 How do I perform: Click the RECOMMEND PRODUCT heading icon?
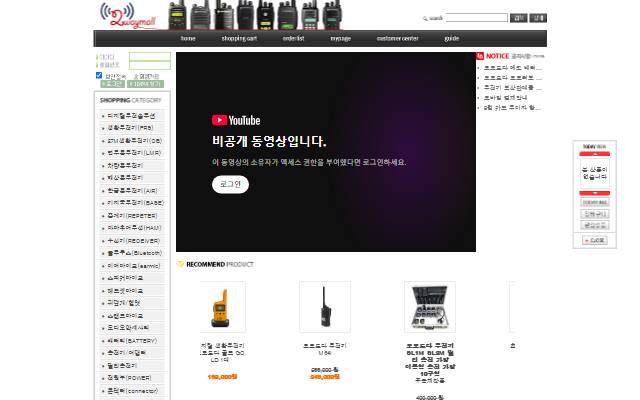[x=180, y=264]
